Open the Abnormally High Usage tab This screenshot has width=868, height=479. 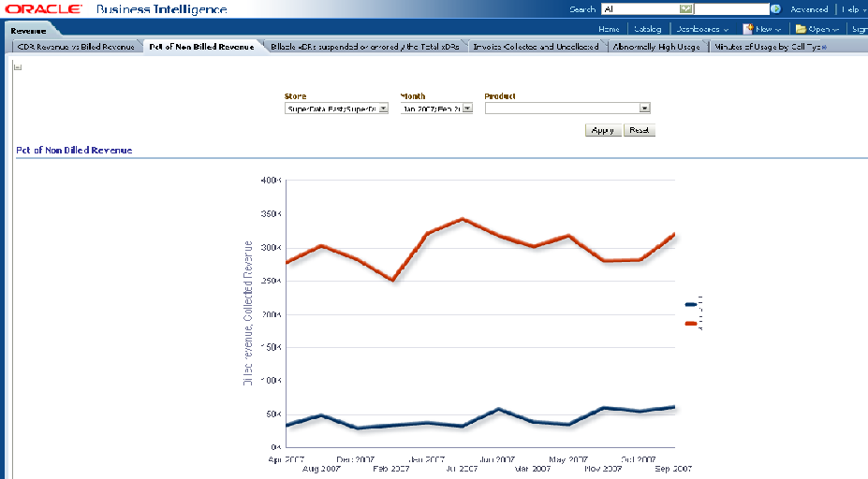coord(655,46)
